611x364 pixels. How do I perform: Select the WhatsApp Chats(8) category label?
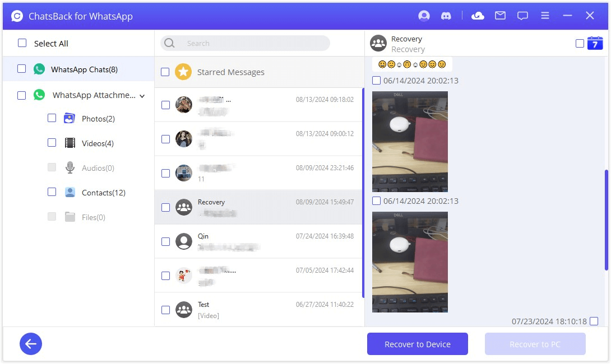click(84, 69)
